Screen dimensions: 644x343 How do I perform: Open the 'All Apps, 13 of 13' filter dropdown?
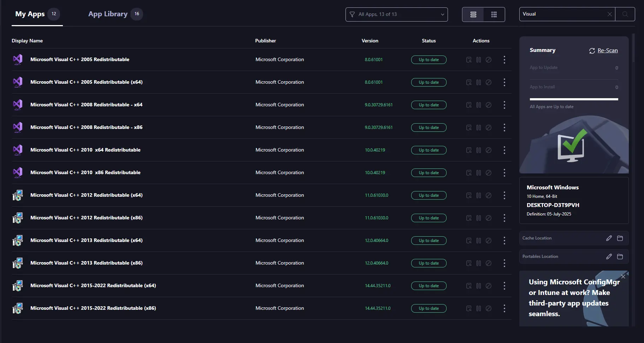[396, 14]
